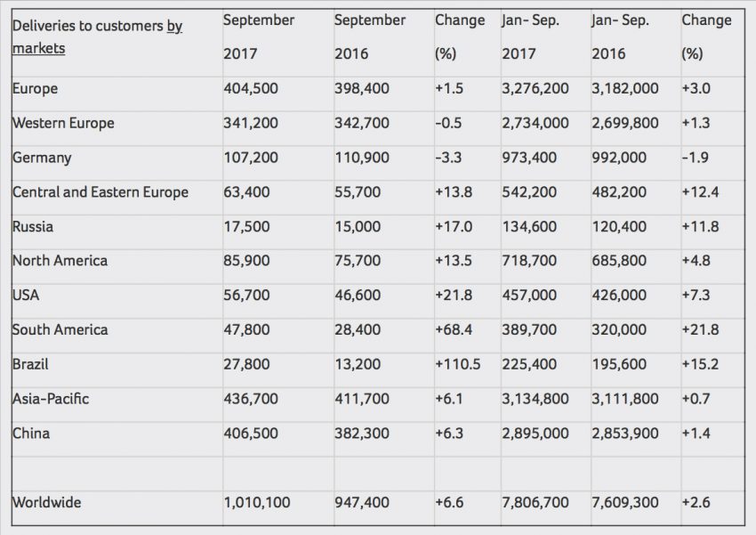756x535 pixels.
Task: Click the Jan-Sep. 2016 column header
Action: pos(621,37)
